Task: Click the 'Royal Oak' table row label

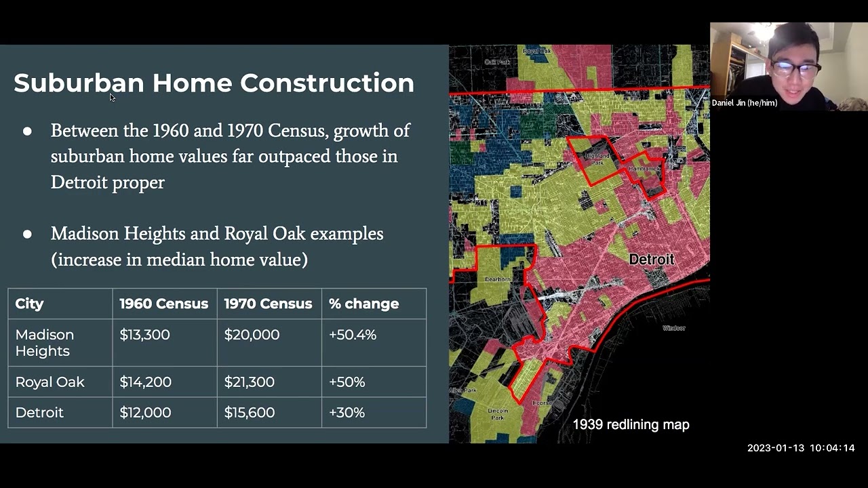Action: [x=50, y=382]
